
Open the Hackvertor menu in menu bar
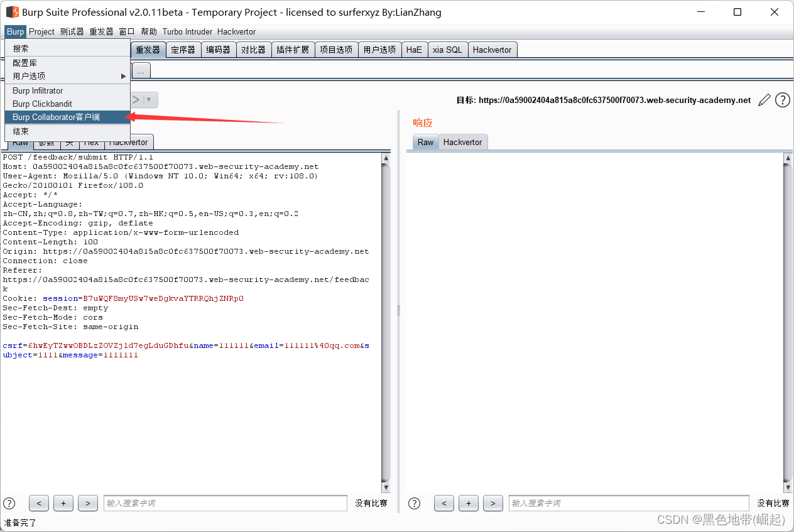pos(236,31)
